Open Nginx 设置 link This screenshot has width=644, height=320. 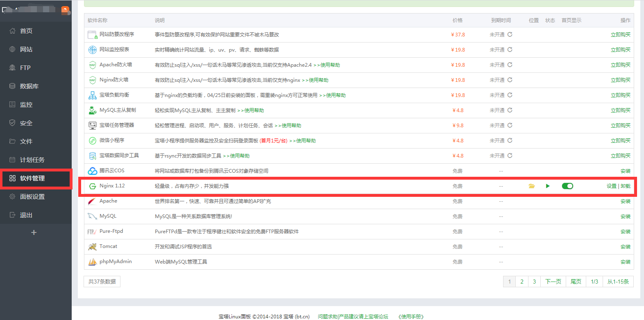612,186
